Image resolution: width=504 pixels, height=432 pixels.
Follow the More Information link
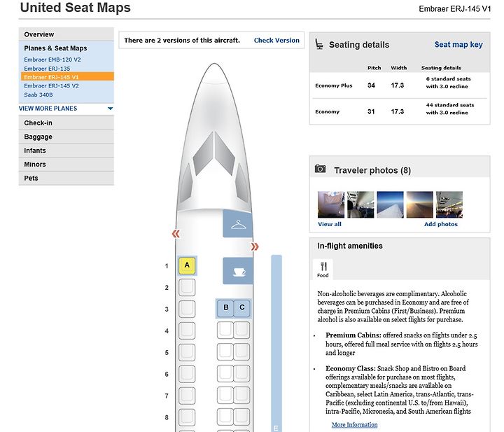point(354,424)
